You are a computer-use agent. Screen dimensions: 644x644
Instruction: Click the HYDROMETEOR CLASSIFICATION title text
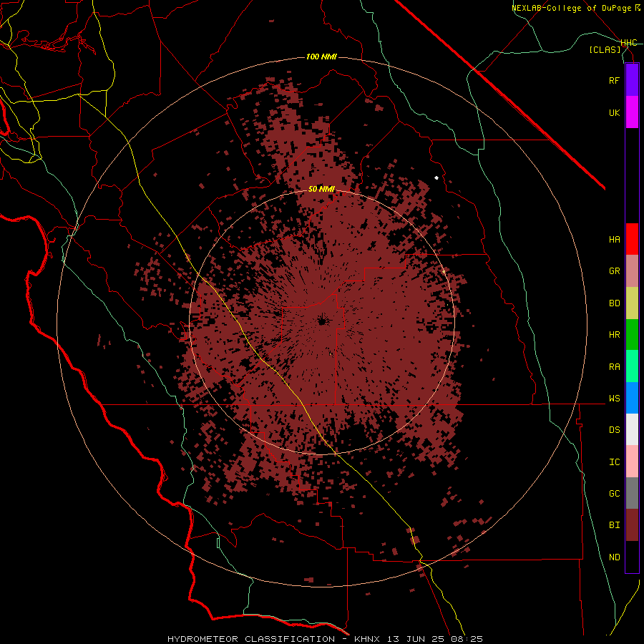251,639
